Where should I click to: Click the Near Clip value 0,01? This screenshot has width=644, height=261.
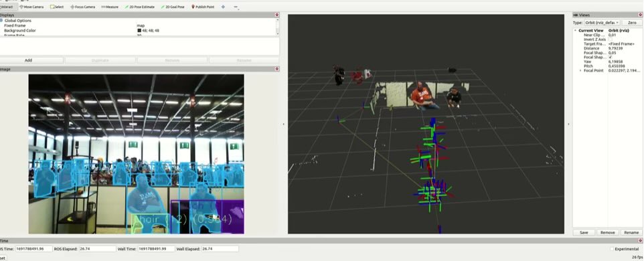click(612, 35)
